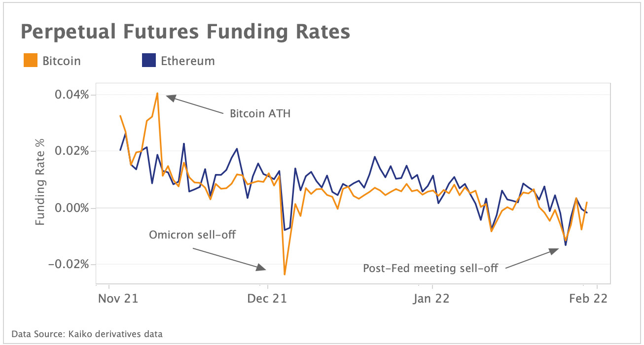Viewport: 644px width, 345px height.
Task: Open the Kaiko derivatives data source credit
Action: pyautogui.click(x=87, y=334)
